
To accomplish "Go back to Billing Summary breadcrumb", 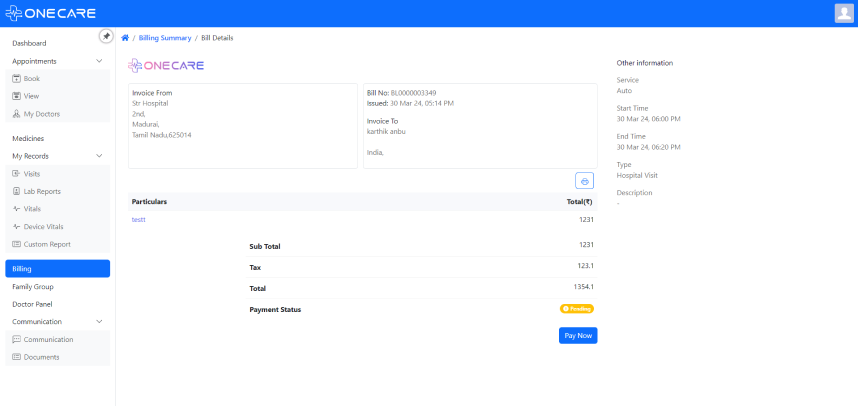I will pos(163,38).
